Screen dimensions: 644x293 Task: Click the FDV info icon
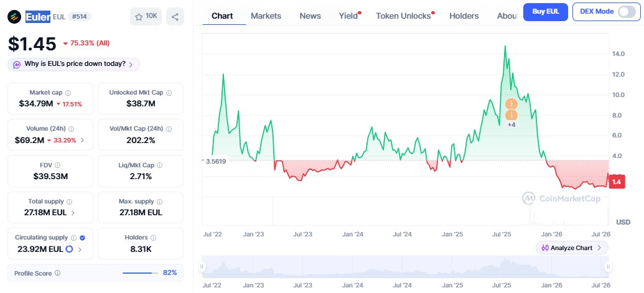[57, 165]
